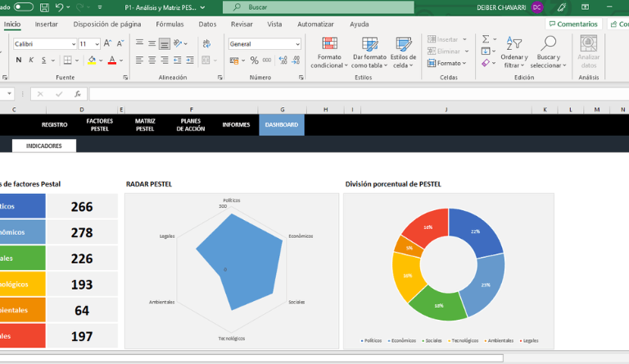Center cell text horizontally
Image resolution: width=629 pixels, height=364 pixels.
pyautogui.click(x=152, y=60)
